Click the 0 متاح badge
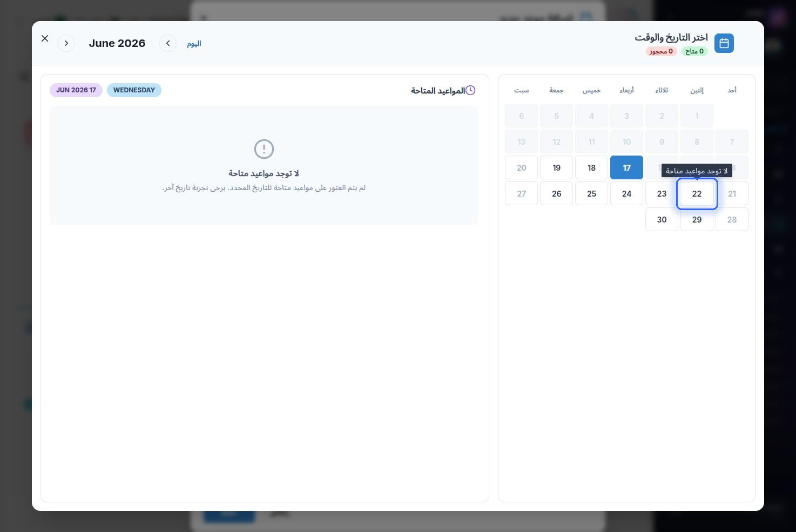 pyautogui.click(x=694, y=51)
